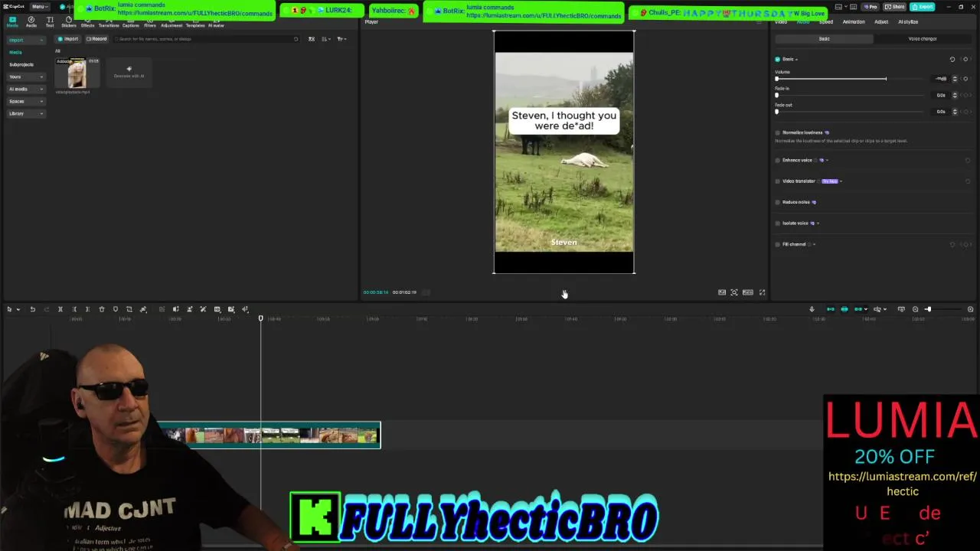Image resolution: width=980 pixels, height=551 pixels.
Task: Enable Reduce noise option
Action: pos(778,202)
